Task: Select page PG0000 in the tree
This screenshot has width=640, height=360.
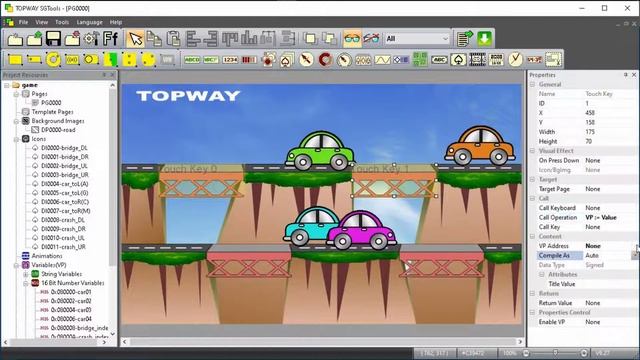Action: (x=51, y=103)
